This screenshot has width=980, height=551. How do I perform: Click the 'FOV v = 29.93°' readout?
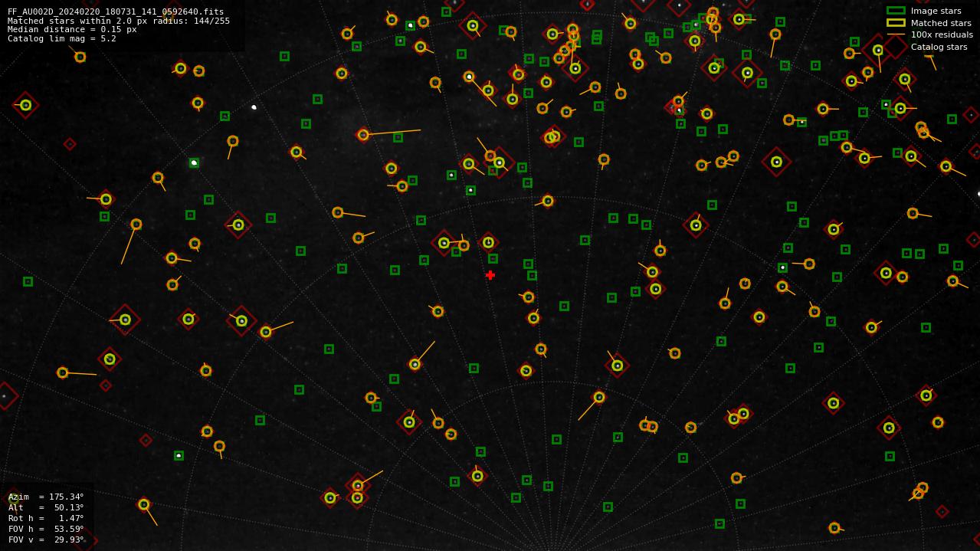click(x=46, y=540)
